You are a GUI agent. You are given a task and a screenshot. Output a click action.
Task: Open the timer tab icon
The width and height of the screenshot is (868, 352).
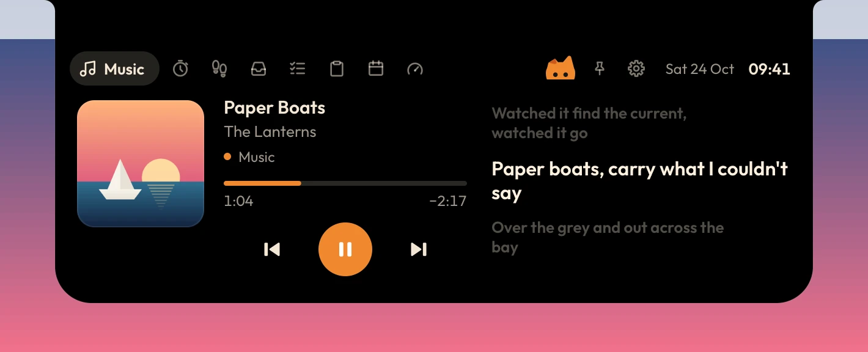(180, 68)
